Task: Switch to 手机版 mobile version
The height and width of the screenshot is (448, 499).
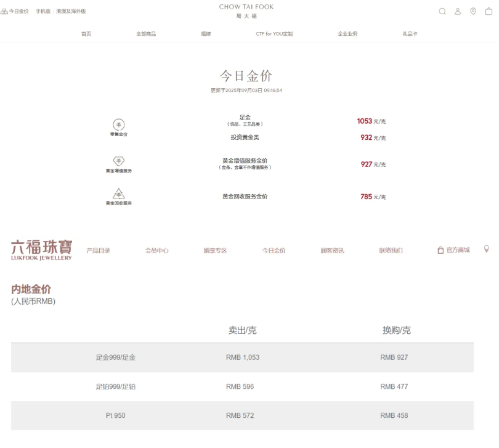Action: tap(43, 11)
